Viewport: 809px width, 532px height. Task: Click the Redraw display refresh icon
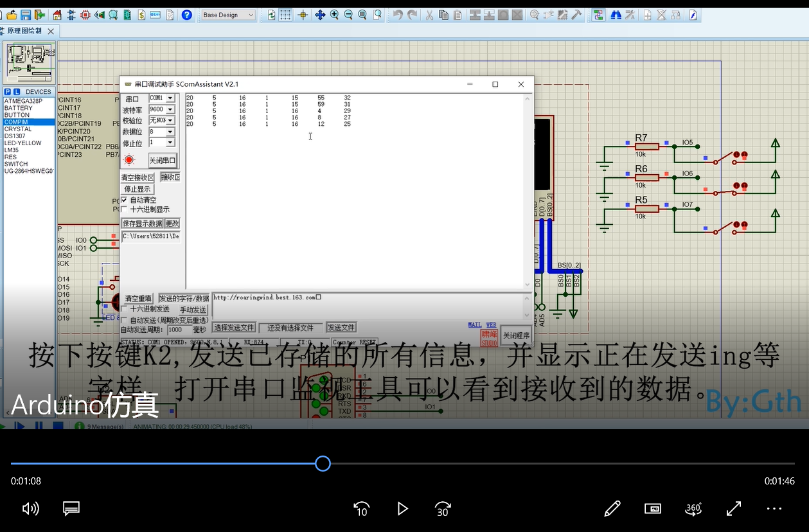271,15
